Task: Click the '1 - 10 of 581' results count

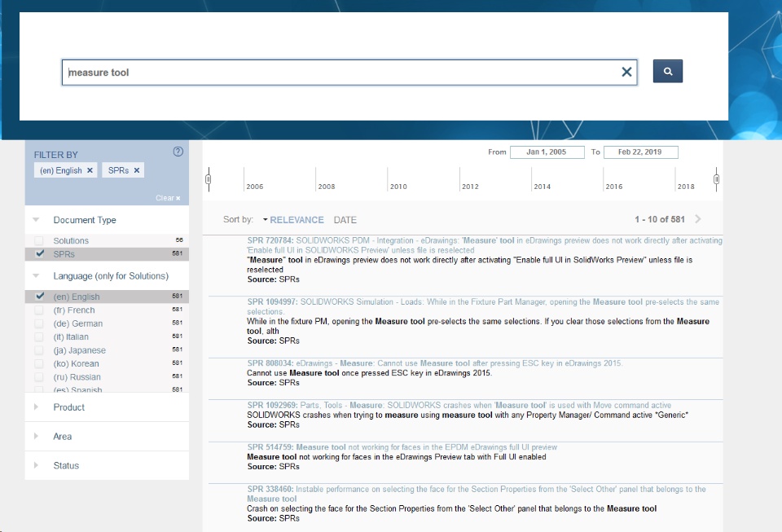Action: point(659,219)
